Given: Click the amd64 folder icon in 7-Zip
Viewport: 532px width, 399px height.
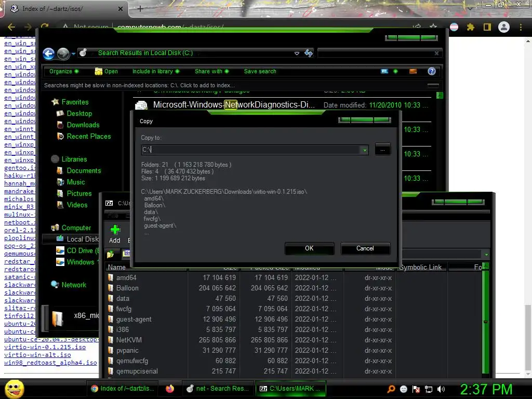Looking at the screenshot, I should click(x=111, y=277).
